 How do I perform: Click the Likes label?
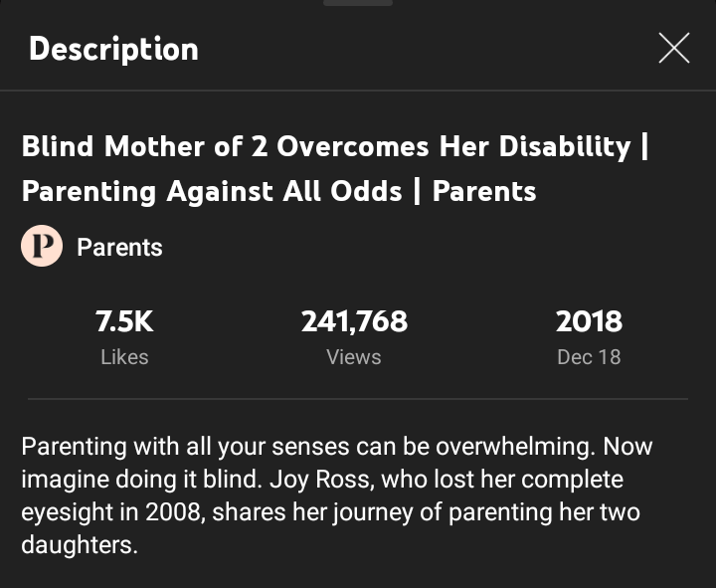click(x=124, y=357)
